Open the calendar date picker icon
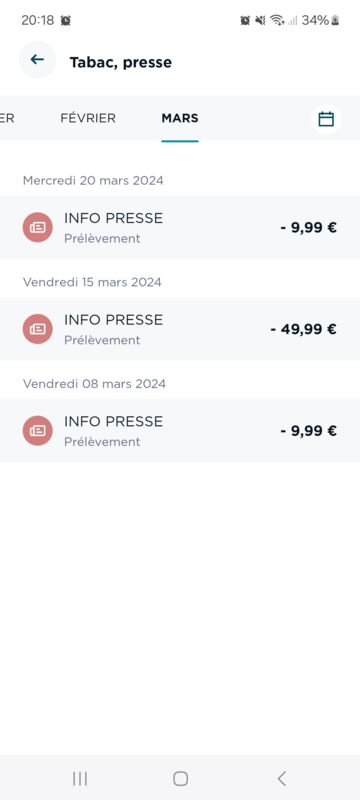The height and width of the screenshot is (800, 360). (326, 119)
